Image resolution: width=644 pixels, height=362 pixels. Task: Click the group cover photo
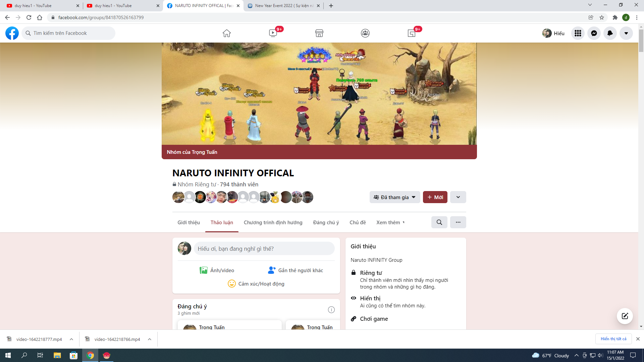319,94
